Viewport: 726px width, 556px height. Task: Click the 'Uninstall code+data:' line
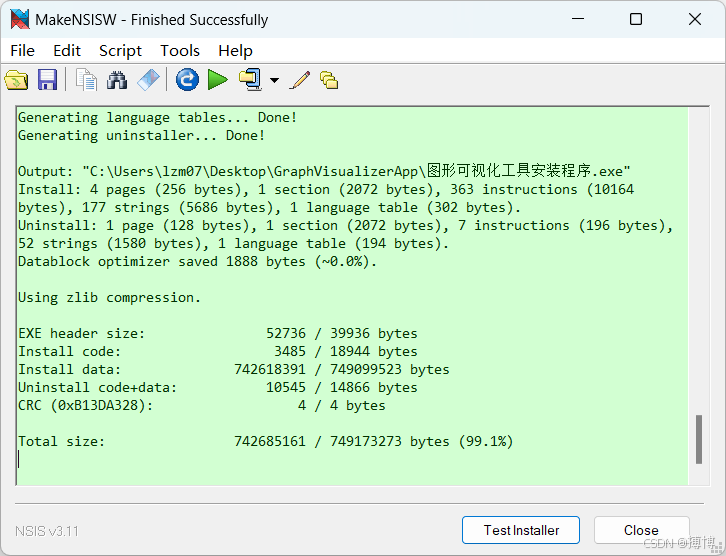218,387
